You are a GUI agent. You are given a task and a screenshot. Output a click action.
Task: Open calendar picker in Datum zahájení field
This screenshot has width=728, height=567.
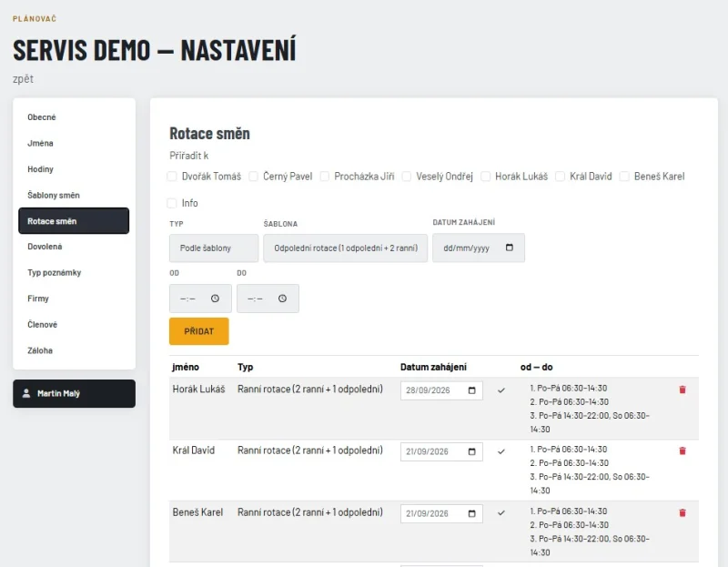point(510,248)
